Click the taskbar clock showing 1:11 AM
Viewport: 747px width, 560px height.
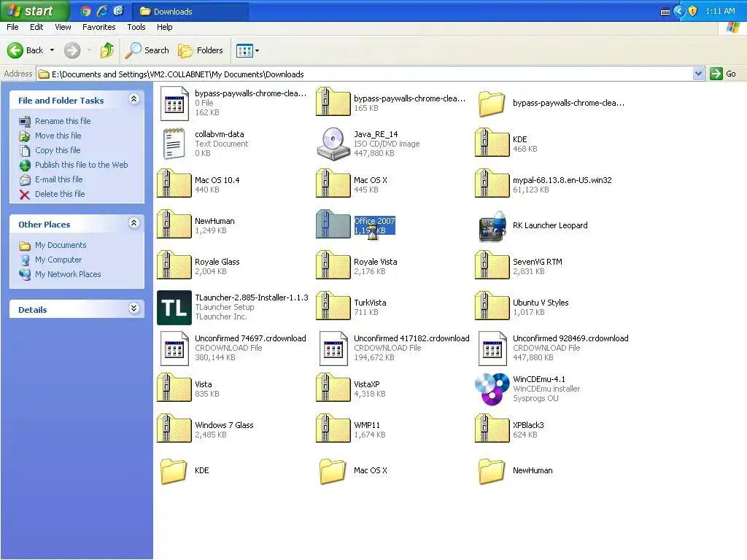(x=720, y=11)
